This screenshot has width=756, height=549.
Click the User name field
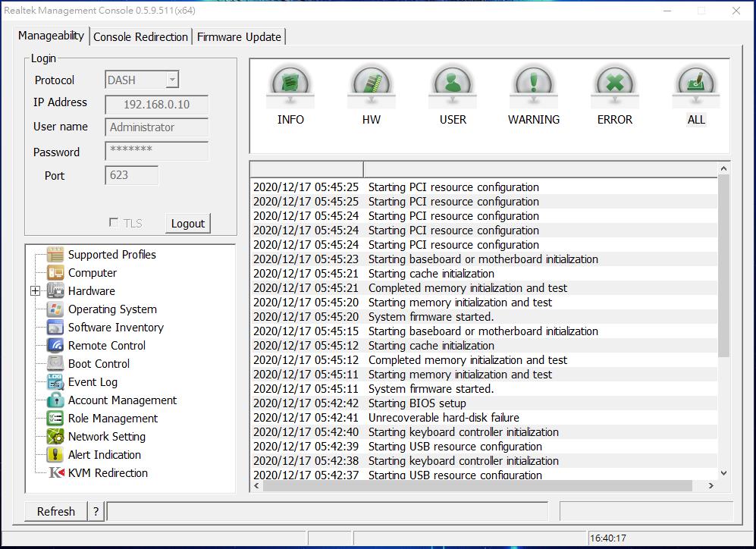[x=157, y=127]
